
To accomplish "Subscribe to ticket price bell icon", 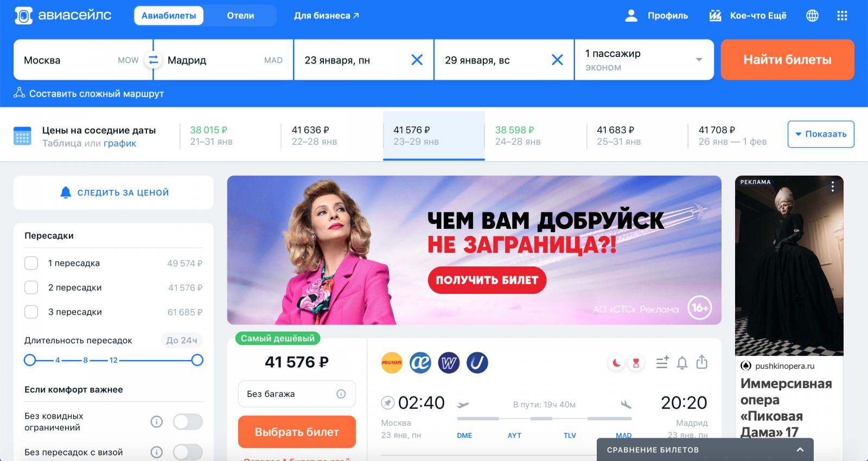I will point(682,363).
